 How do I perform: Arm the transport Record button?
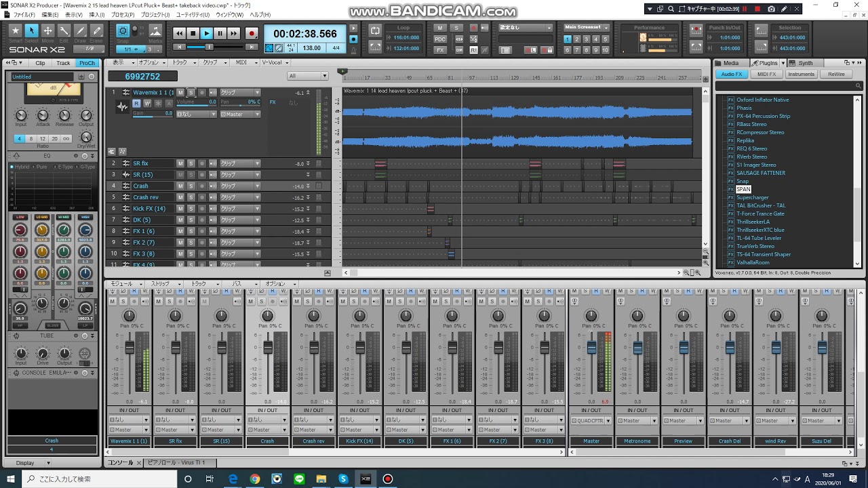click(x=252, y=33)
